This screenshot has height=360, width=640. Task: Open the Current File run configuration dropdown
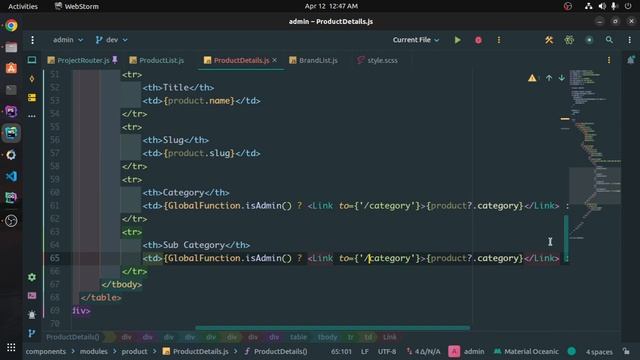(x=416, y=40)
